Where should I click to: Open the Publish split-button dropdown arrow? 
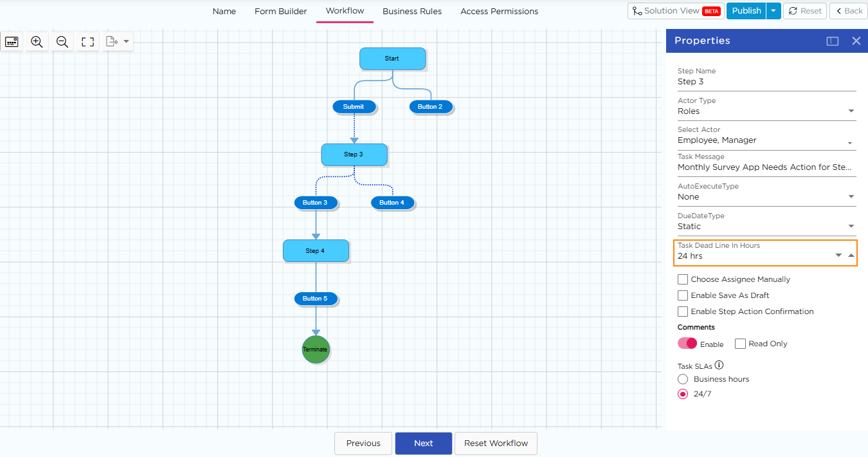(x=773, y=11)
